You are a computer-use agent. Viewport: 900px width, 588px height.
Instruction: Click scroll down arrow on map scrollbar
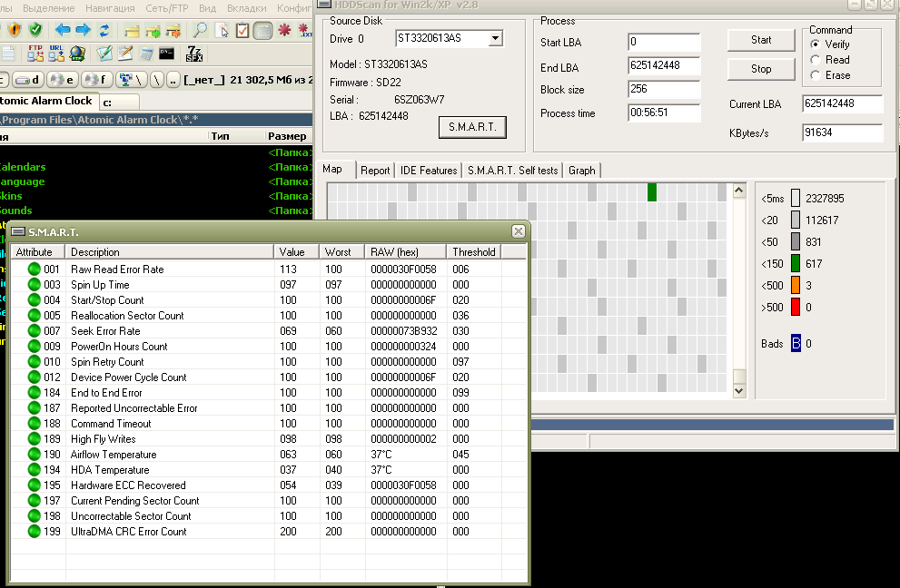coord(739,391)
